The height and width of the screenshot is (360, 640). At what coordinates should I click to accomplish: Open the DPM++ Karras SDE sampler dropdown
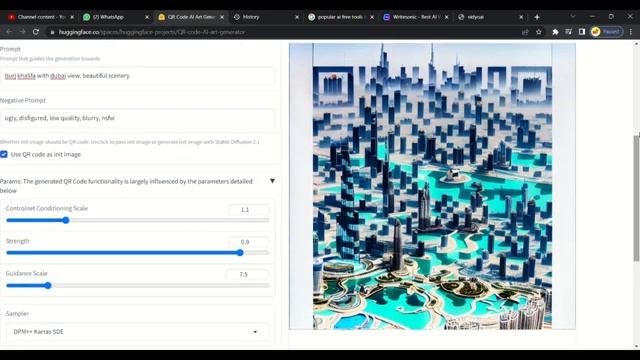coord(138,332)
